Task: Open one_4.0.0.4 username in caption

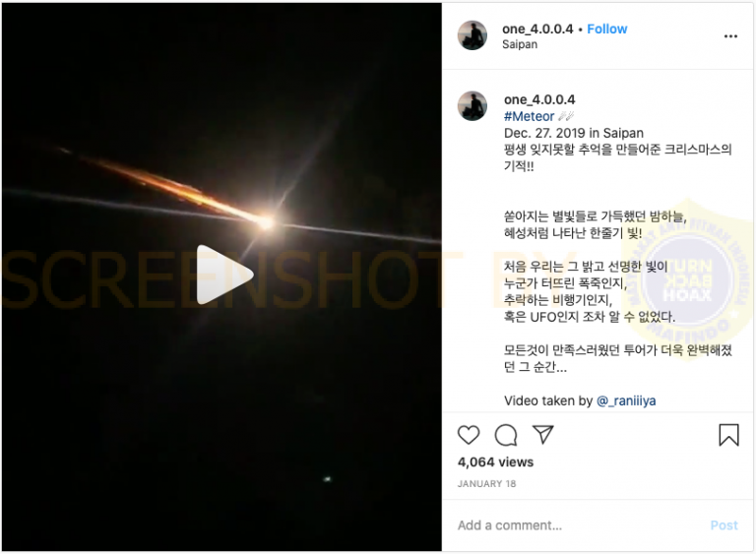Action: pos(539,99)
